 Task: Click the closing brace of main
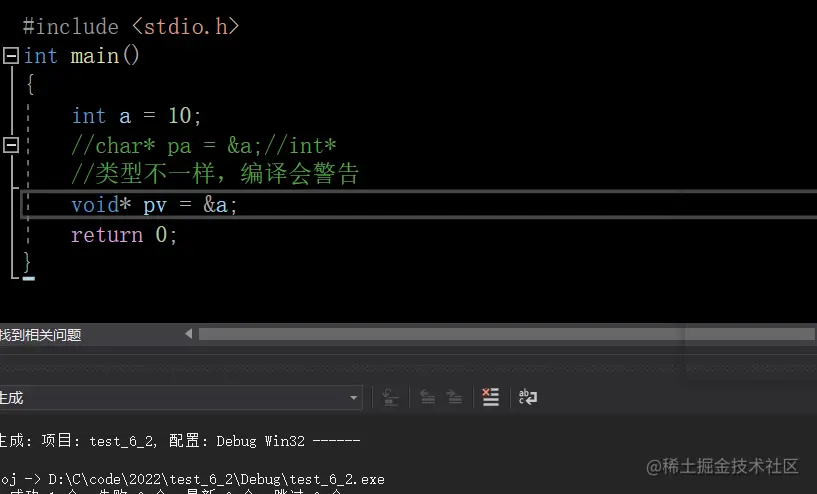(x=27, y=262)
